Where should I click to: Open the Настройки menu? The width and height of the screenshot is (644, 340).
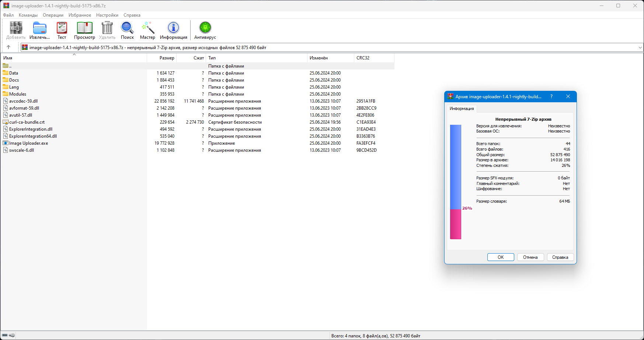(x=107, y=15)
